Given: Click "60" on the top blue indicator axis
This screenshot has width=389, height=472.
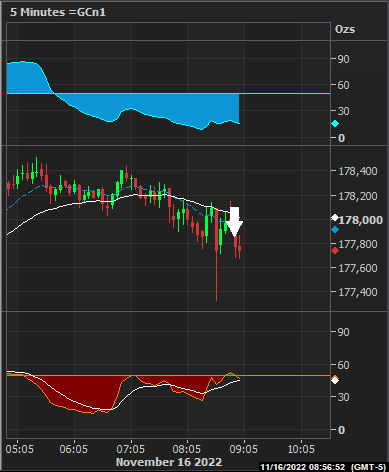Looking at the screenshot, I should click(x=343, y=85).
